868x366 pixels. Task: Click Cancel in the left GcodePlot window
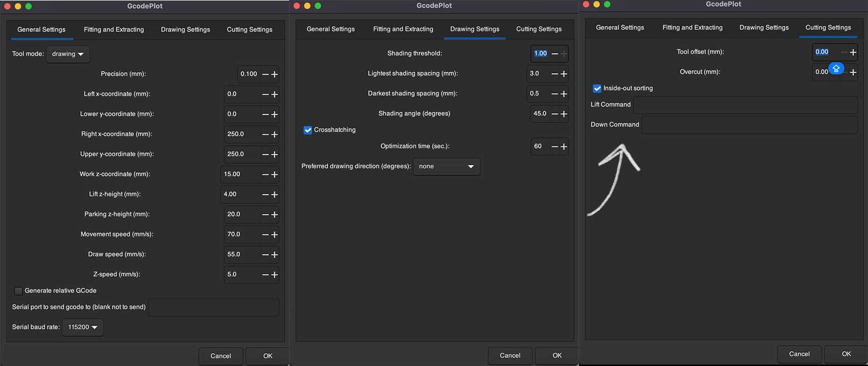(221, 356)
